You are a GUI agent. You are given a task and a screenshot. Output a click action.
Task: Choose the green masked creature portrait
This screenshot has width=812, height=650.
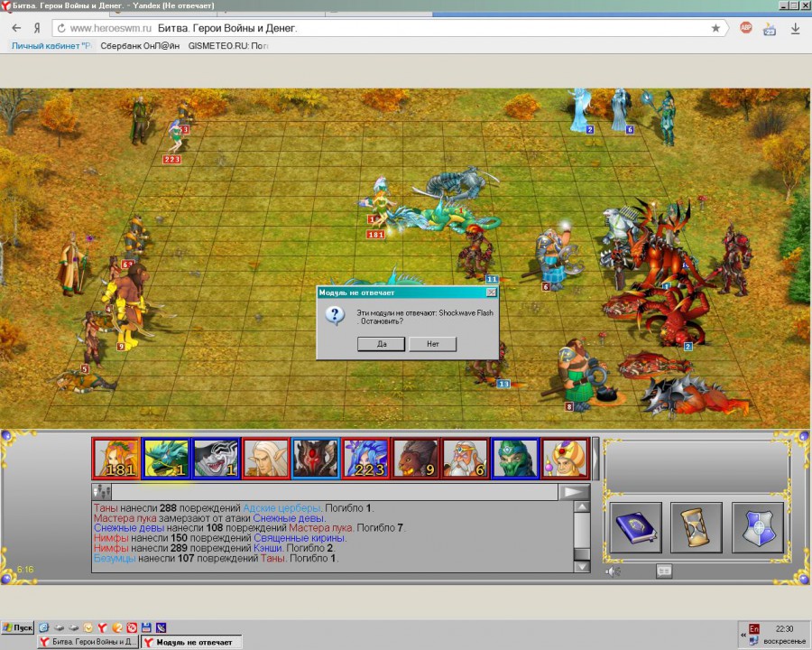515,459
